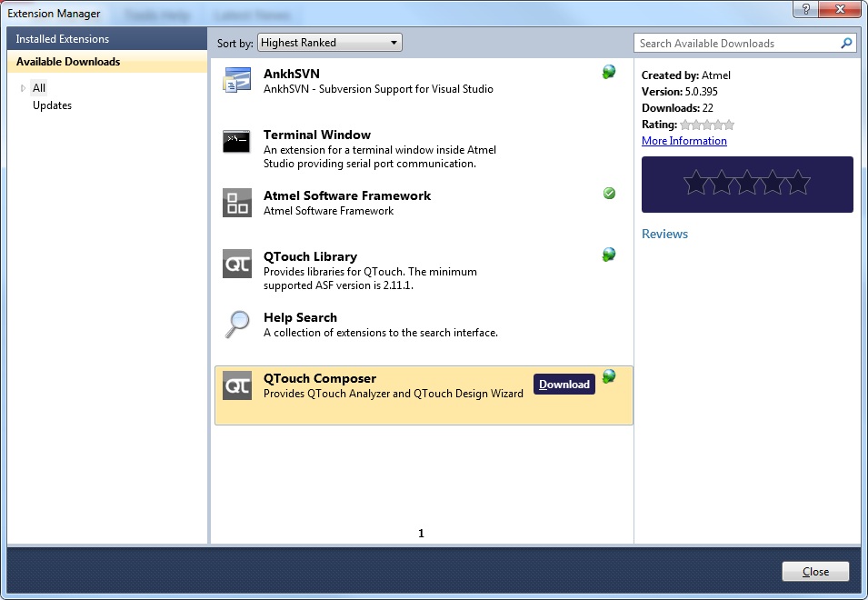Click the QTouch Composer QT icon
The height and width of the screenshot is (600, 868).
pos(236,385)
